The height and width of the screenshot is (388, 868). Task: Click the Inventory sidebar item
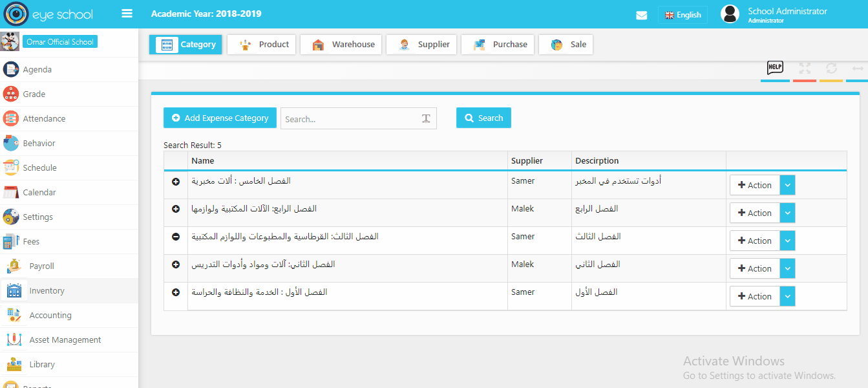click(69, 291)
